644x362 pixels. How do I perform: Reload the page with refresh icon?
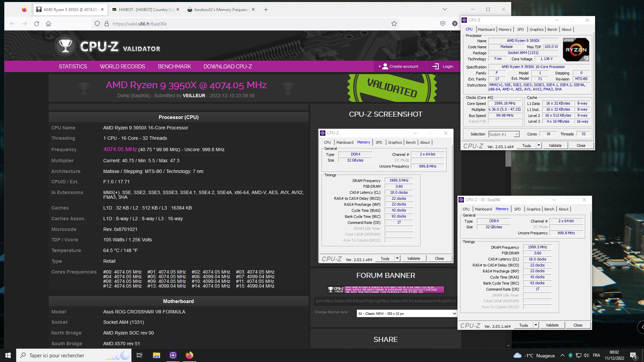(x=37, y=23)
